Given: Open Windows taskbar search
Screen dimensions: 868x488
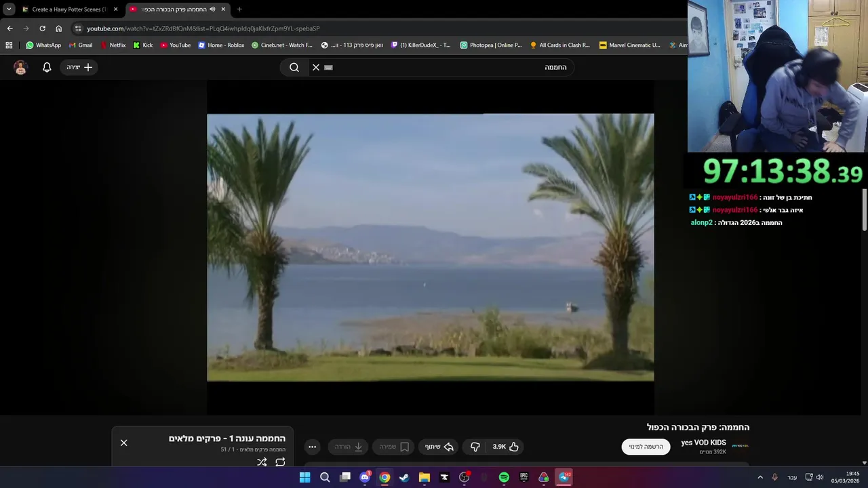Looking at the screenshot, I should (x=325, y=477).
